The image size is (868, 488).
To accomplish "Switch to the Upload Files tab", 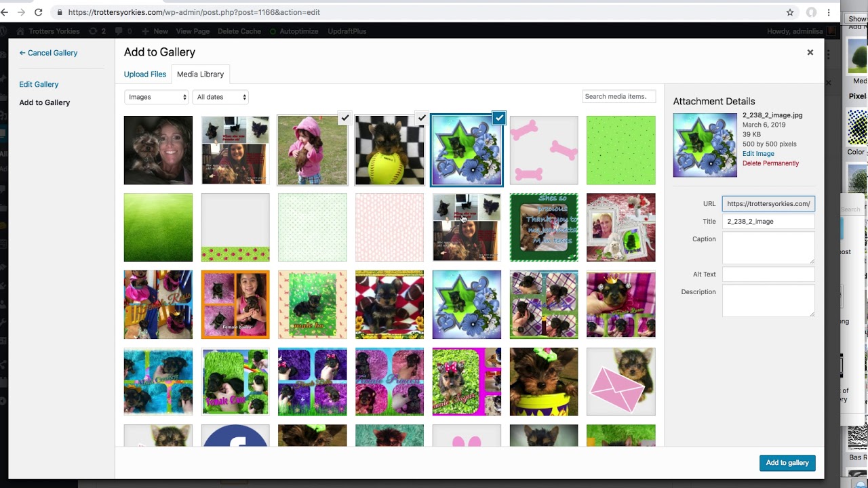I will (x=145, y=74).
